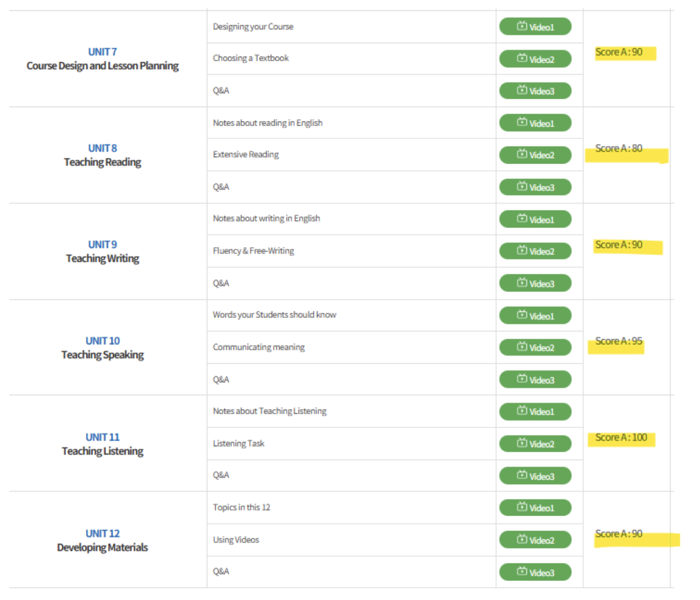Click Video3 button for Unit 7 Q&A
The width and height of the screenshot is (700, 600).
[535, 91]
